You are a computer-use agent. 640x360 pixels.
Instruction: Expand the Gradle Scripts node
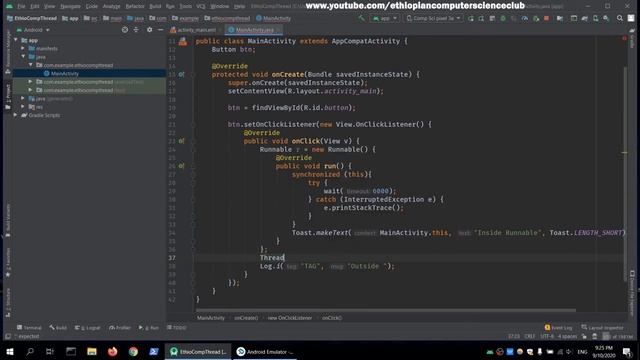[x=16, y=115]
